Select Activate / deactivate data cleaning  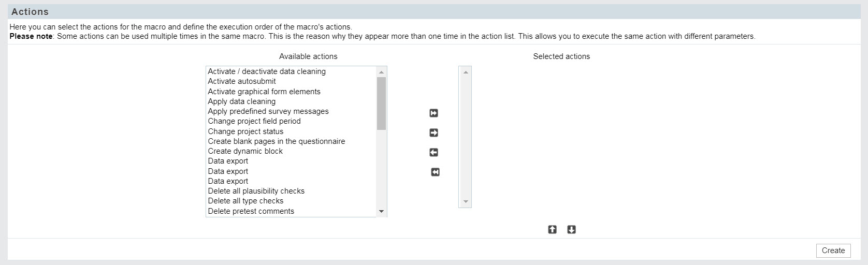point(267,71)
